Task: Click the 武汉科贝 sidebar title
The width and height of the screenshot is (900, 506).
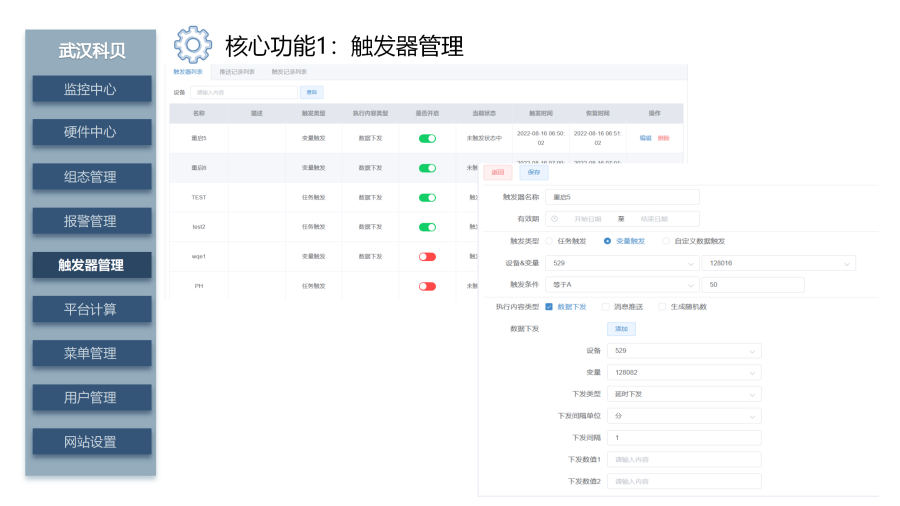Action: click(x=92, y=51)
